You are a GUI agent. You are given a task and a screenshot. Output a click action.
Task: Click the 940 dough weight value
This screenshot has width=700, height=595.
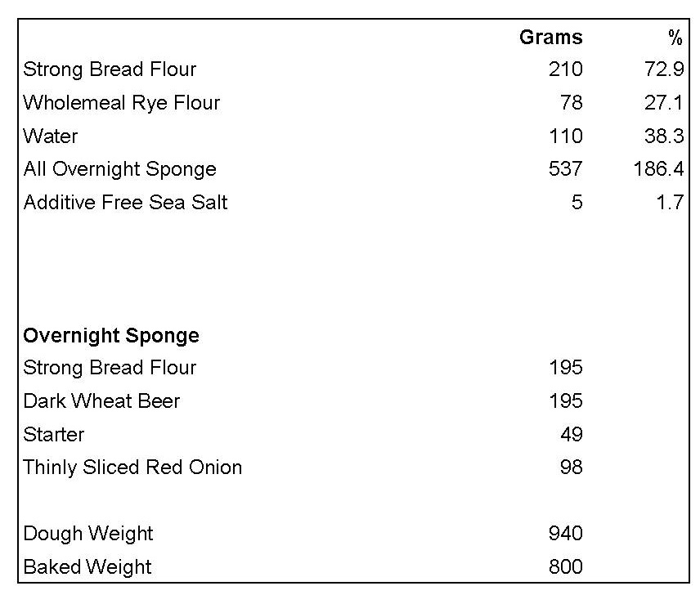pyautogui.click(x=566, y=534)
